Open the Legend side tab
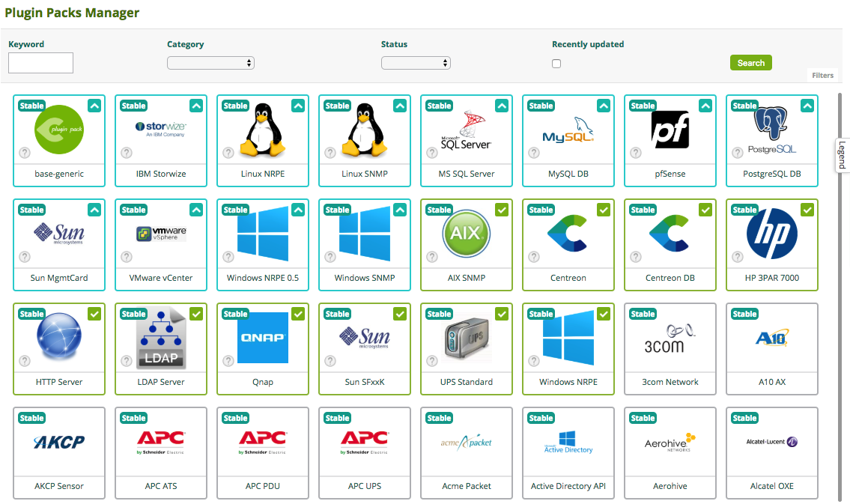The height and width of the screenshot is (504, 850). point(842,155)
